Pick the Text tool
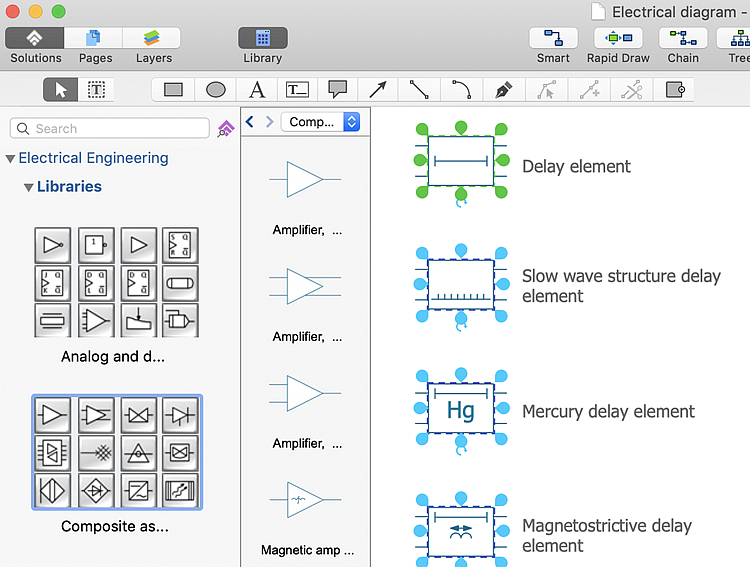 pos(257,90)
